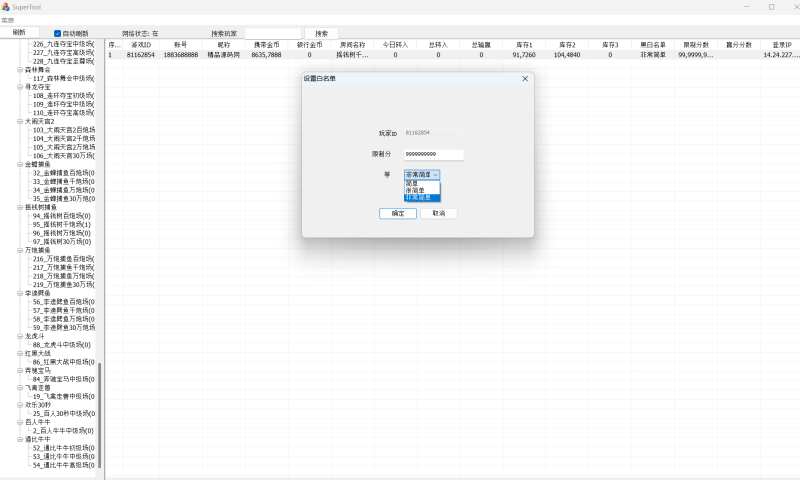Click the 刷新 tab button

[19, 32]
